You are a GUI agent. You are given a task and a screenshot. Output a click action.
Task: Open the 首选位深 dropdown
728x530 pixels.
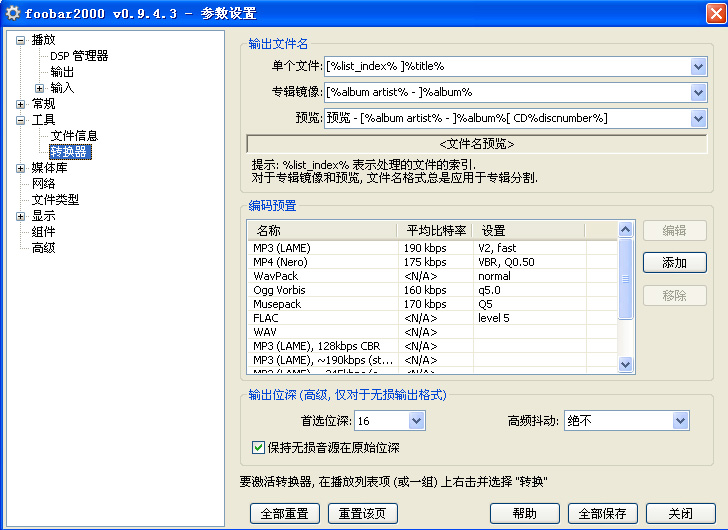416,421
